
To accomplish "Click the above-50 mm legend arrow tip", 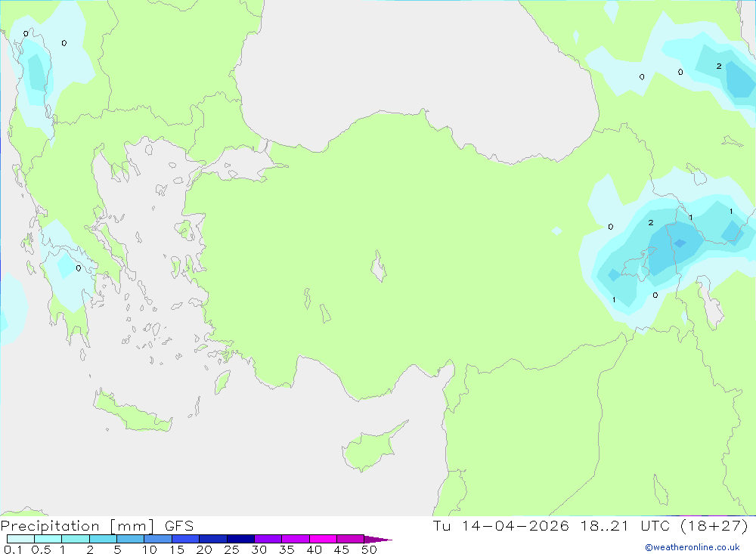I will tap(379, 540).
